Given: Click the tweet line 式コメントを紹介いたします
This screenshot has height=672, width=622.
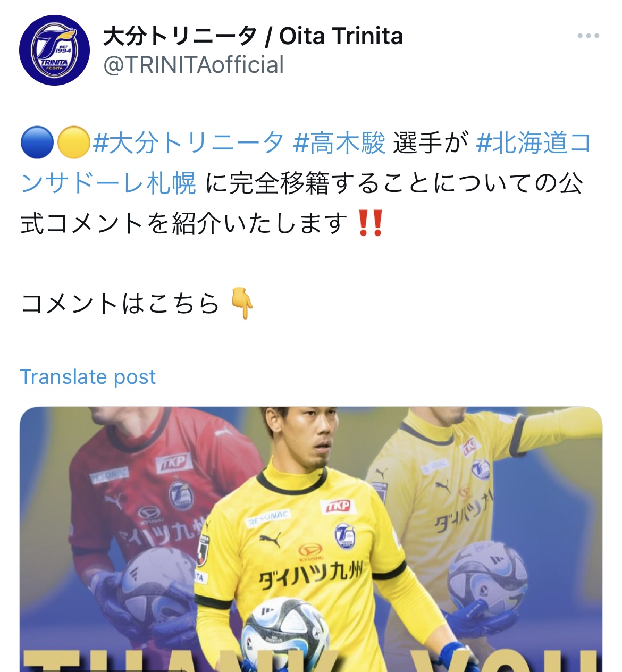Looking at the screenshot, I should [x=184, y=223].
